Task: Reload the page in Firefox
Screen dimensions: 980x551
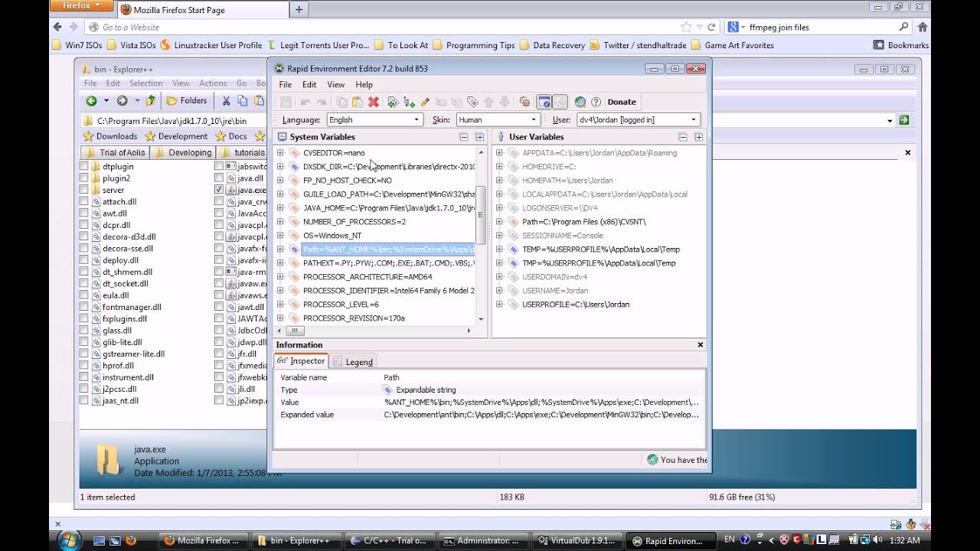Action: [x=711, y=27]
